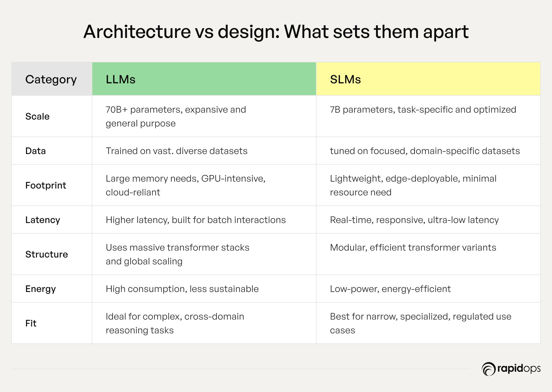Click the Scale row label
Image resolution: width=552 pixels, height=392 pixels.
pos(37,116)
